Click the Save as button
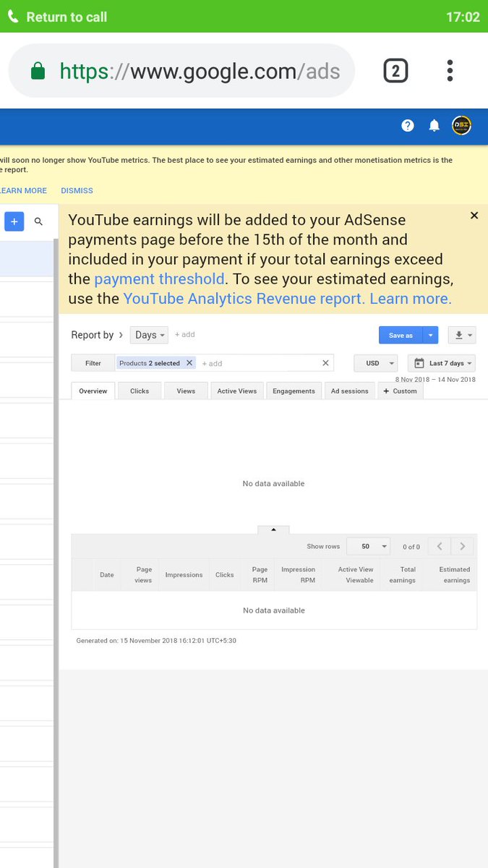Screen dimensions: 488x868 pos(401,335)
